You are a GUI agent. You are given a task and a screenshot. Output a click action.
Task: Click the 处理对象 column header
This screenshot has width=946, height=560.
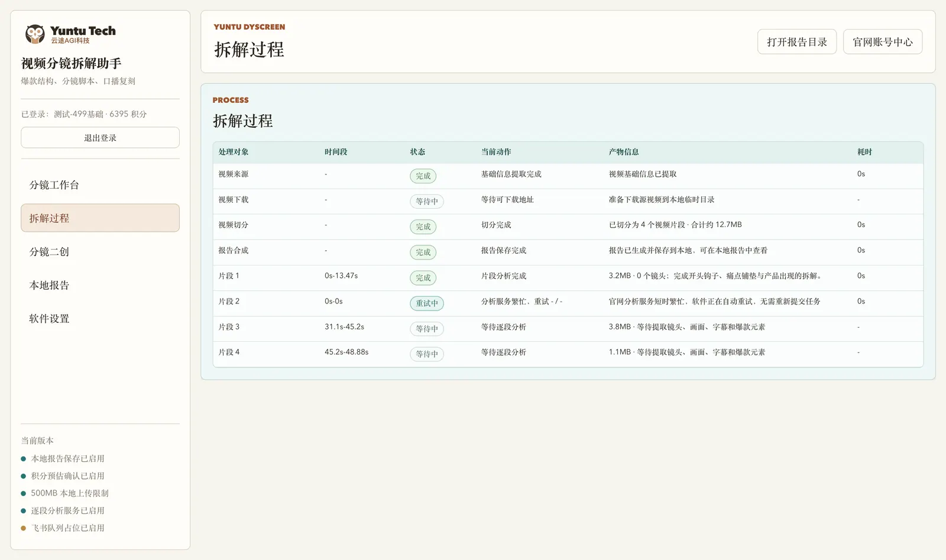234,152
